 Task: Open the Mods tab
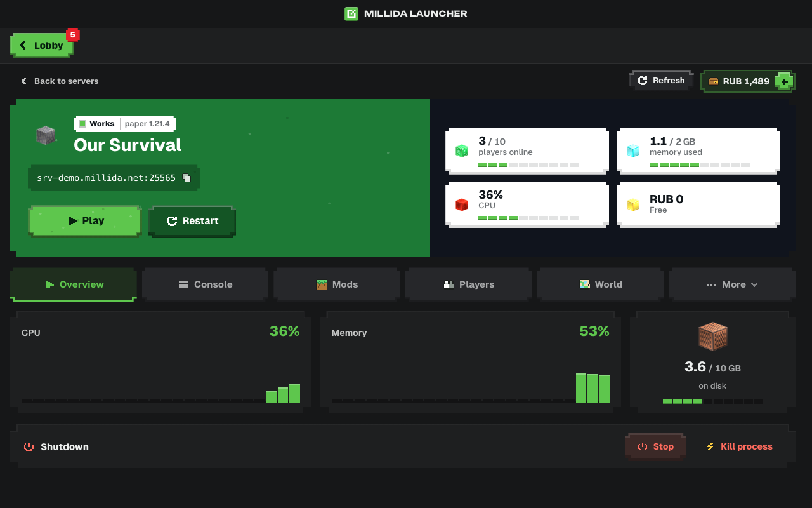click(337, 284)
